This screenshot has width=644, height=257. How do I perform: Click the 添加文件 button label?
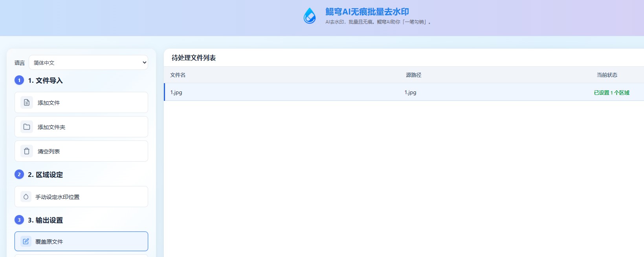[49, 103]
